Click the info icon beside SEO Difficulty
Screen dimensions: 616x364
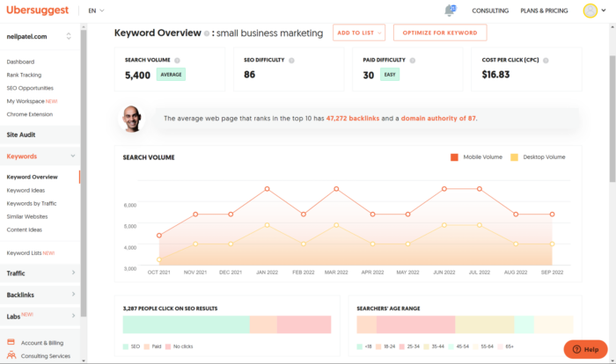291,61
